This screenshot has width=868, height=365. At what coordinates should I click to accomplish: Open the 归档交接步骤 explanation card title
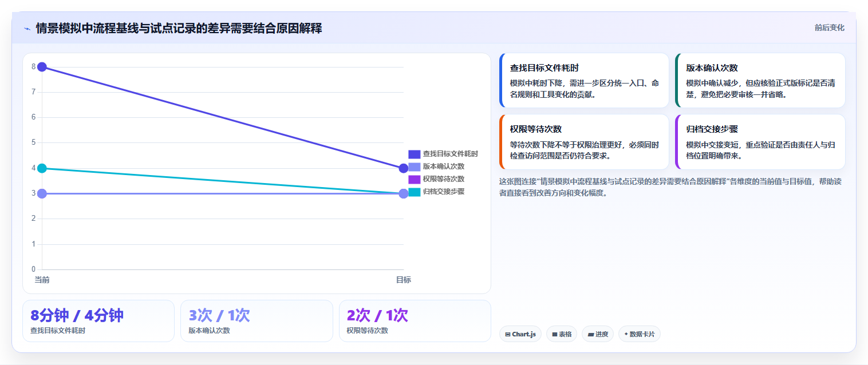[x=712, y=129]
